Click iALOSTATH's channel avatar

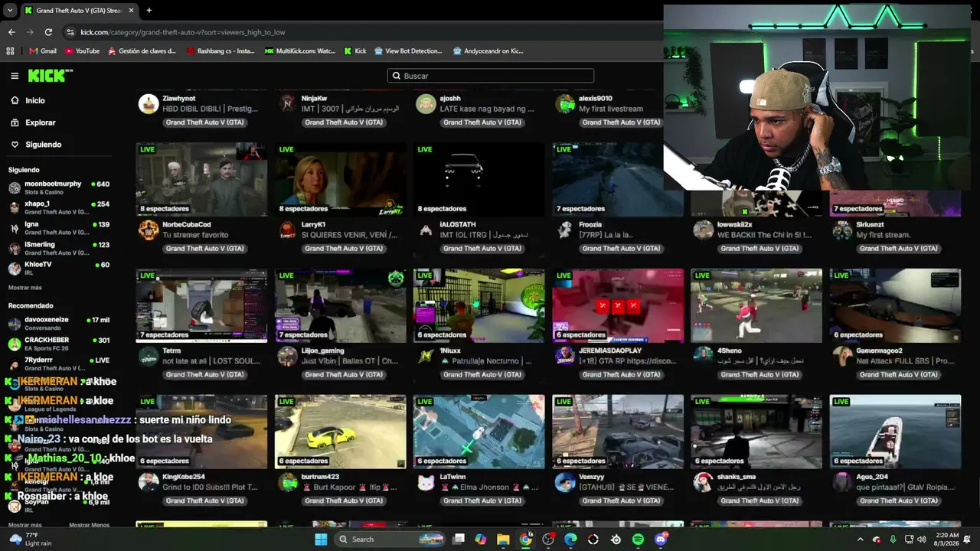pyautogui.click(x=426, y=230)
